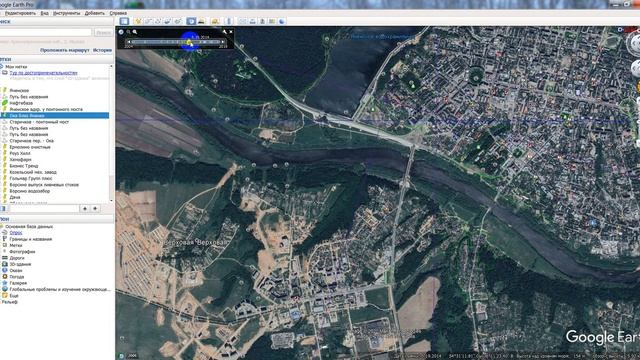Image resolution: width=640 pixels, height=360 pixels.
Task: Start recording a tour
Action: 178,21
